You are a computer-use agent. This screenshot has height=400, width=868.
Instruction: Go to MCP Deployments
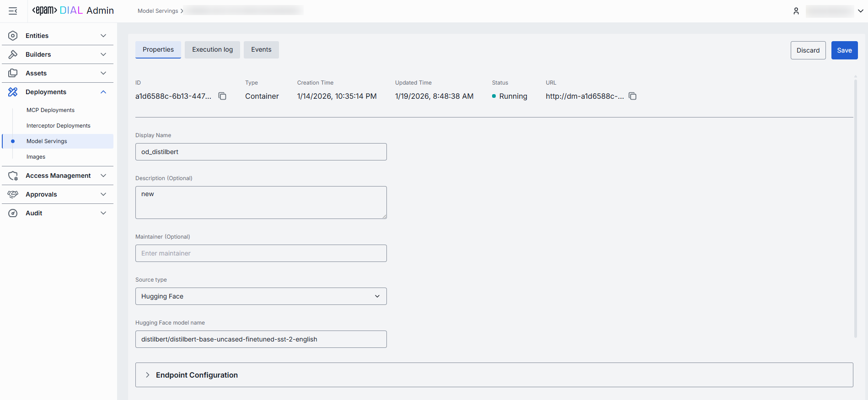click(50, 110)
